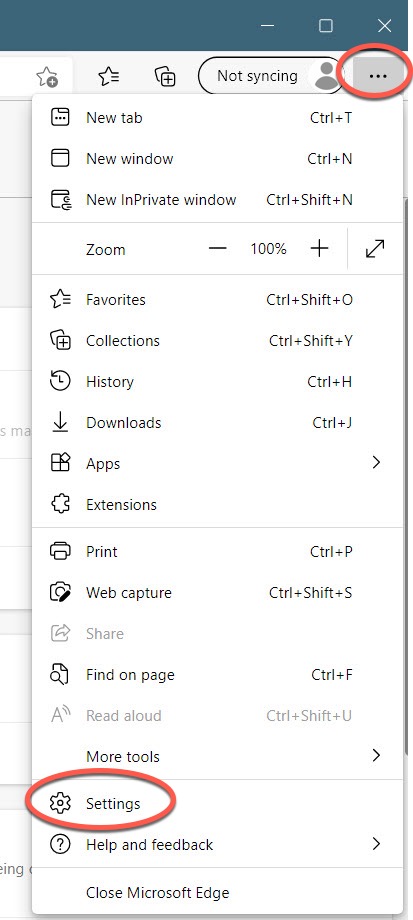This screenshot has height=920, width=413.
Task: Expand Help and feedback submenu arrow
Action: 377,844
